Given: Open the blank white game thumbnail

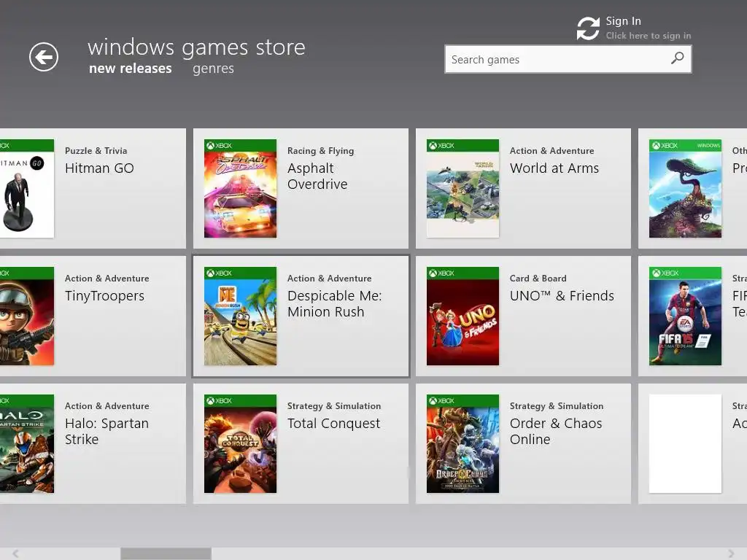Looking at the screenshot, I should point(685,444).
